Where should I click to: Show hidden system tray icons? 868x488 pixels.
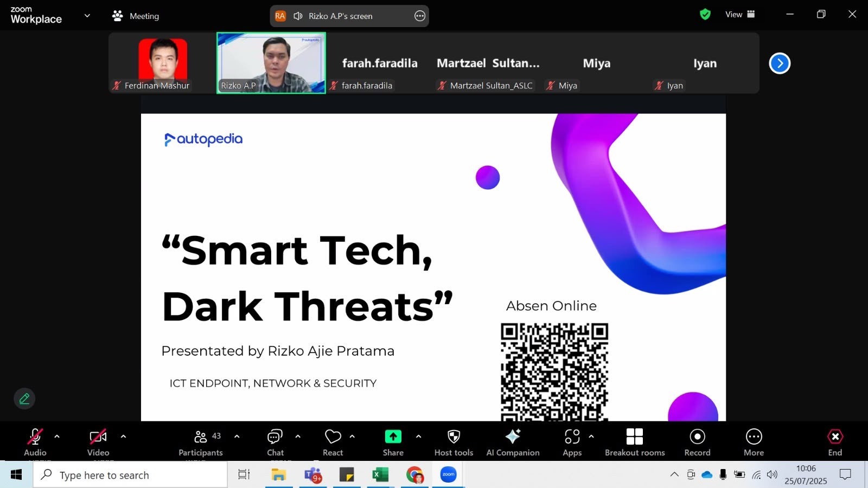pyautogui.click(x=674, y=475)
